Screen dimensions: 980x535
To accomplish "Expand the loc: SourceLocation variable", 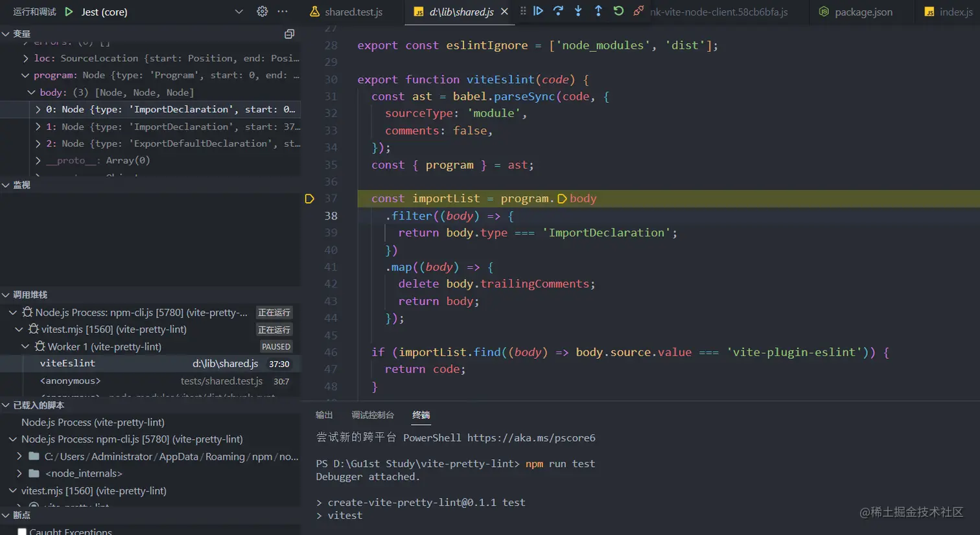I will [25, 58].
